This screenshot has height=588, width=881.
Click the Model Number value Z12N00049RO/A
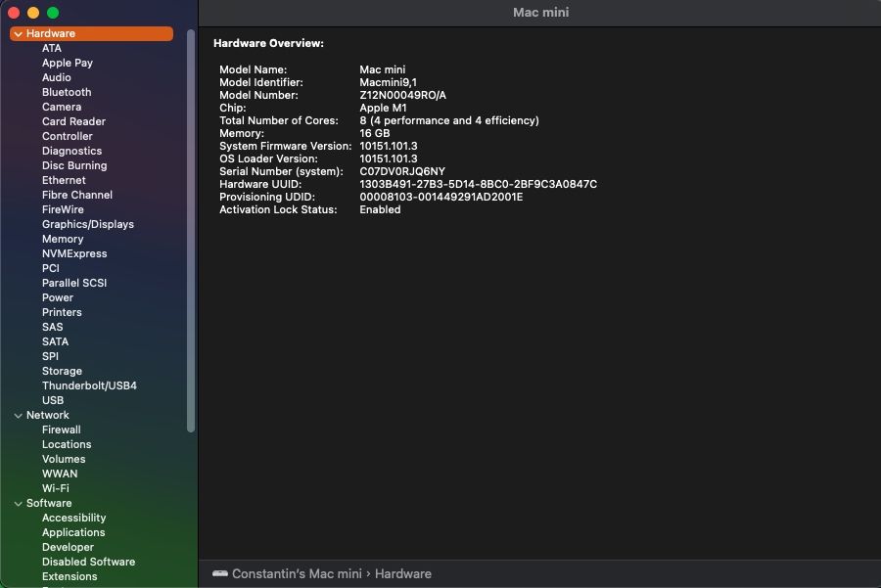tap(403, 95)
